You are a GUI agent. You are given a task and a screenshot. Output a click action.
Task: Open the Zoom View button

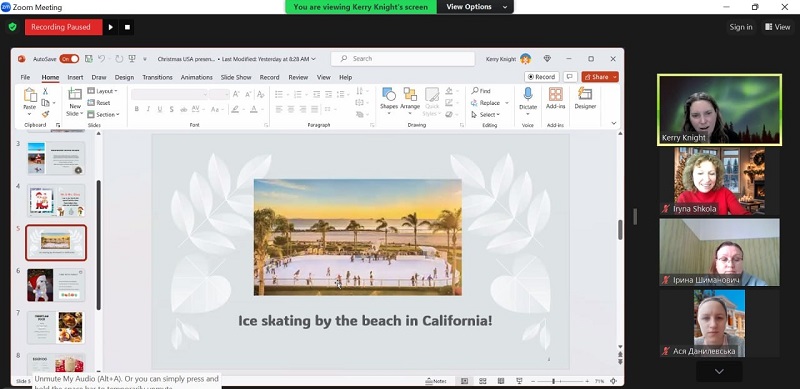coord(778,27)
